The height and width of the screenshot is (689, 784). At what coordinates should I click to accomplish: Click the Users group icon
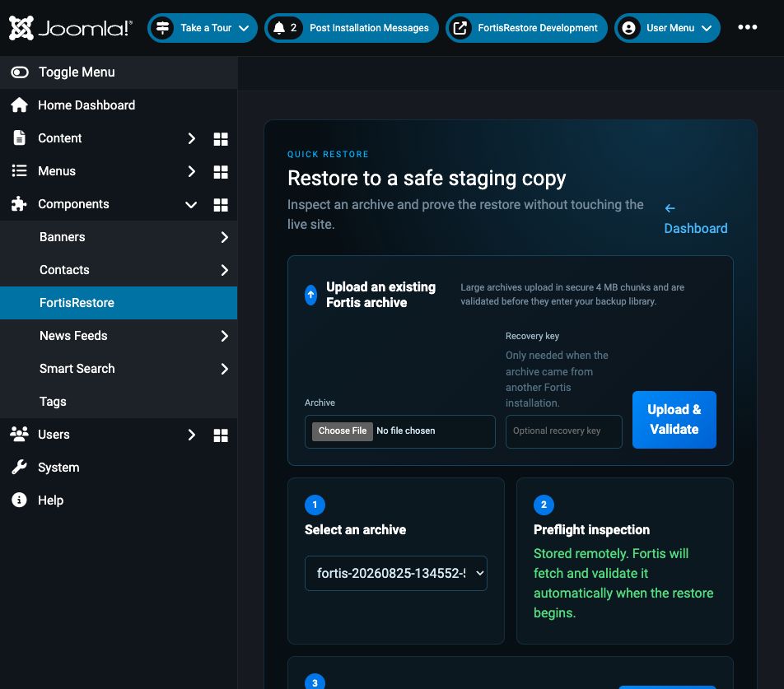[x=20, y=434]
